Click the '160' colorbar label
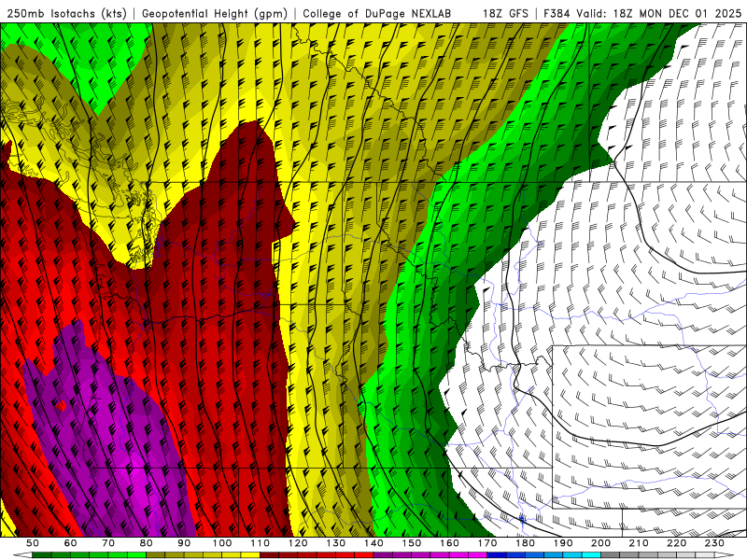747x560 pixels. coord(449,543)
